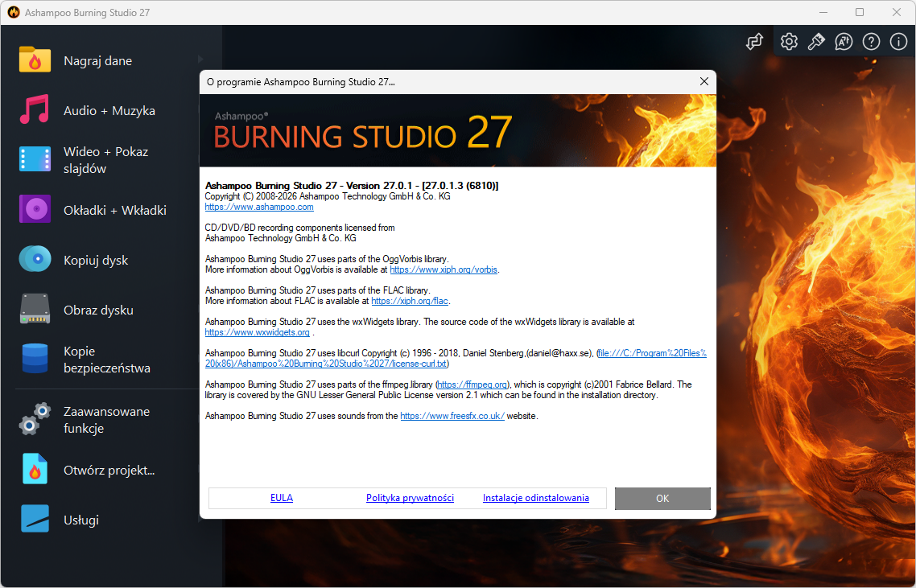Confirm the About dialog with OK
916x588 pixels.
point(662,499)
